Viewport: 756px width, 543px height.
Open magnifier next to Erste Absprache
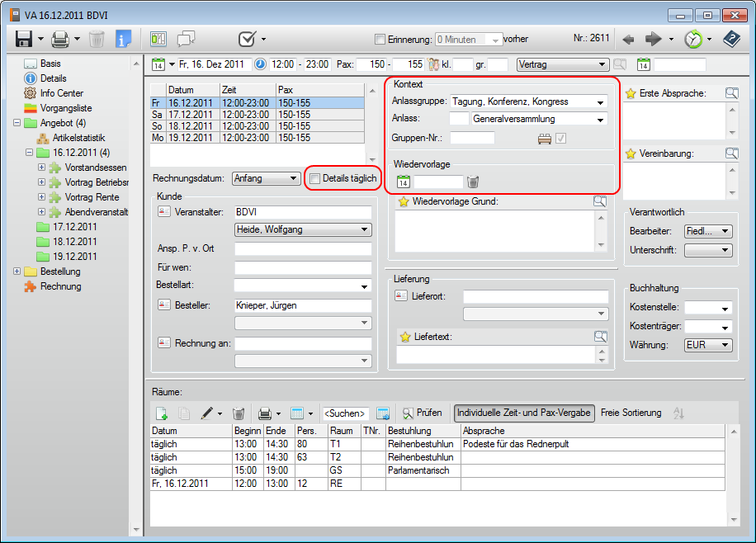click(731, 93)
